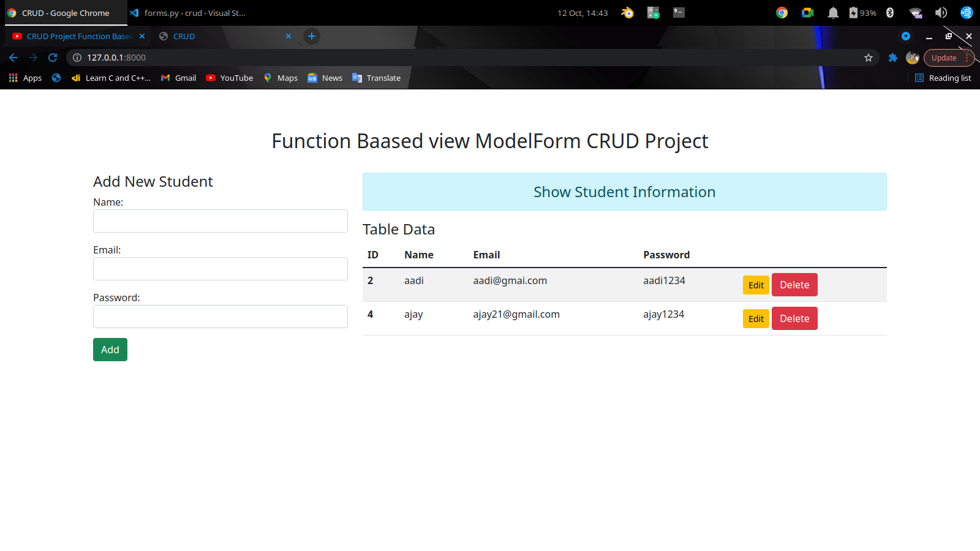Viewport: 980px width, 551px height.
Task: Open the Translate bookmark
Action: point(377,78)
